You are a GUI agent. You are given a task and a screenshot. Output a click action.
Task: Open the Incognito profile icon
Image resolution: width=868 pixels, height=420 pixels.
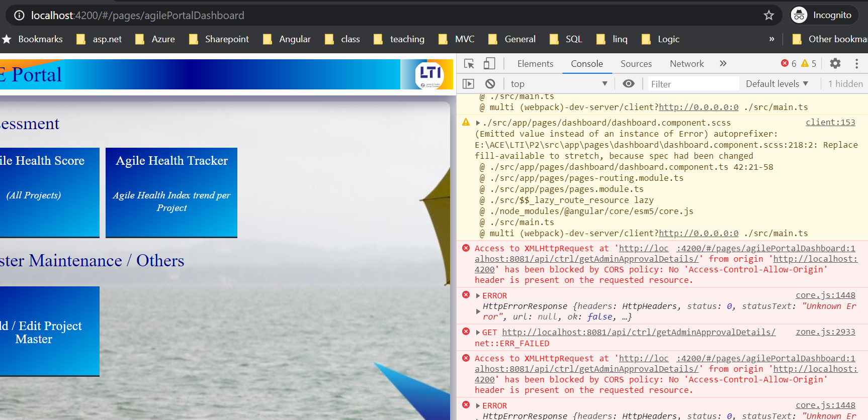(x=799, y=15)
